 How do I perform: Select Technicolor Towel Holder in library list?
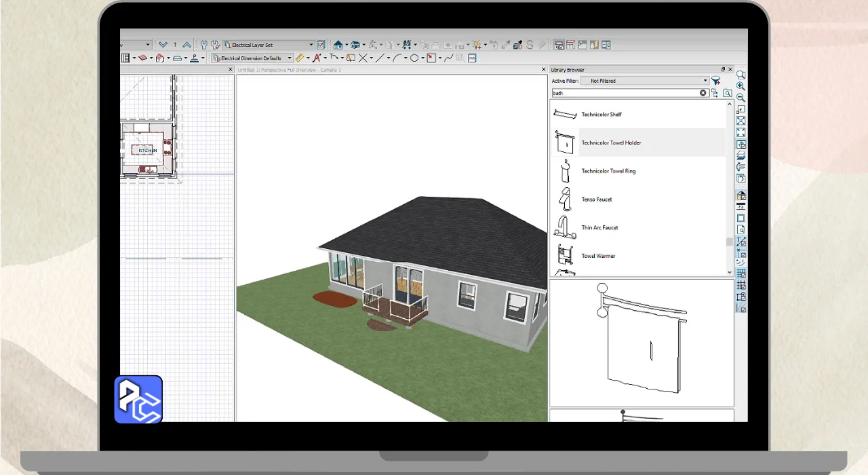[610, 143]
